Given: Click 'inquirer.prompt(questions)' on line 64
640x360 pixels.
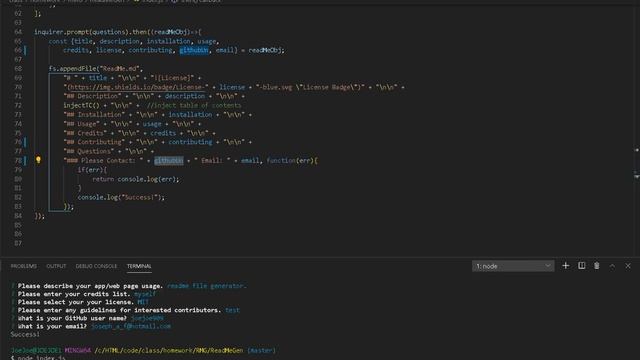Looking at the screenshot, I should 82,32.
